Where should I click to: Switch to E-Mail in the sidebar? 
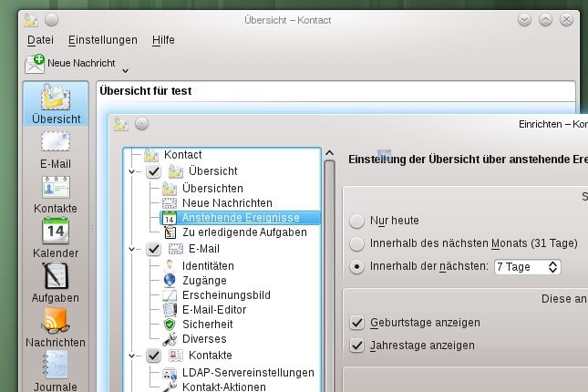(56, 150)
